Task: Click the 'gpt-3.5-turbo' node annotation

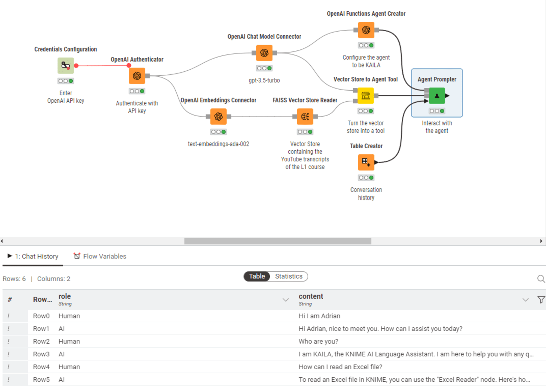Action: tap(264, 80)
